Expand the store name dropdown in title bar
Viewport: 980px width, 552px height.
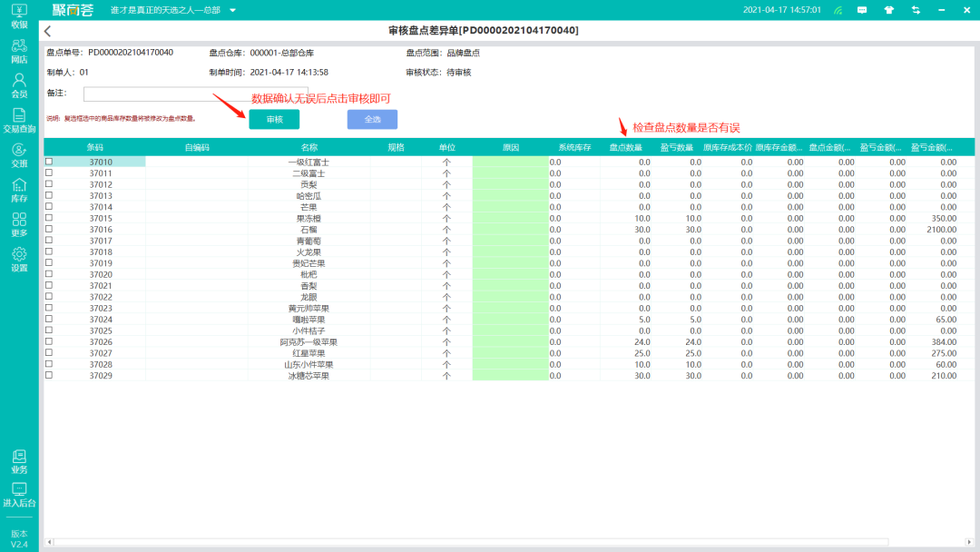pyautogui.click(x=233, y=11)
